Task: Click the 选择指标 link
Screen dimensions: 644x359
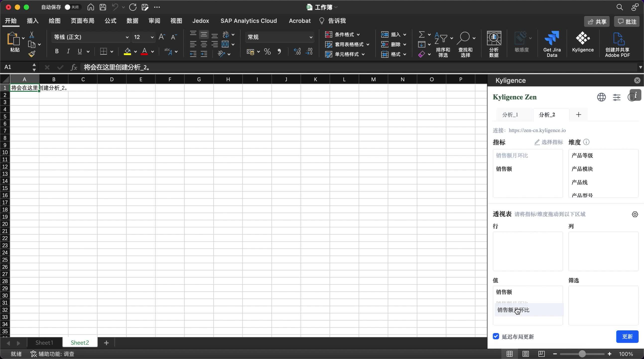Action: click(549, 142)
